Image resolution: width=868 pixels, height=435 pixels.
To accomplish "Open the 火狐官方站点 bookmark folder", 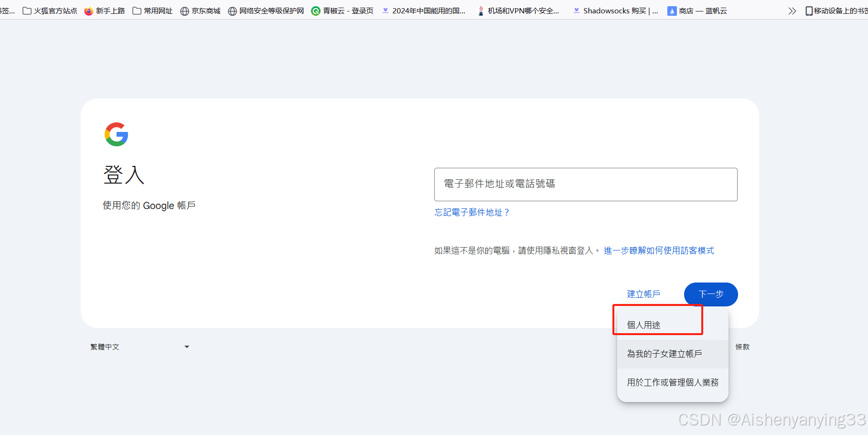I will (x=50, y=11).
